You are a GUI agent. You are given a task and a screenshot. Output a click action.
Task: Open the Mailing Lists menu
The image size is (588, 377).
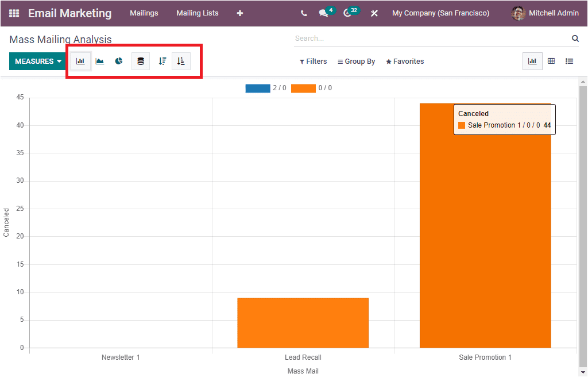pyautogui.click(x=198, y=13)
